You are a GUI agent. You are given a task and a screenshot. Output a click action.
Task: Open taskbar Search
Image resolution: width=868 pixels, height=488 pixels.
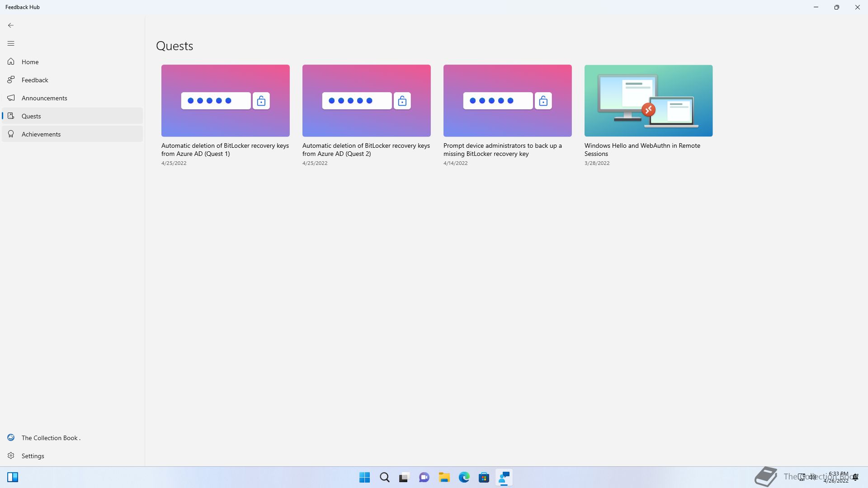pyautogui.click(x=384, y=478)
